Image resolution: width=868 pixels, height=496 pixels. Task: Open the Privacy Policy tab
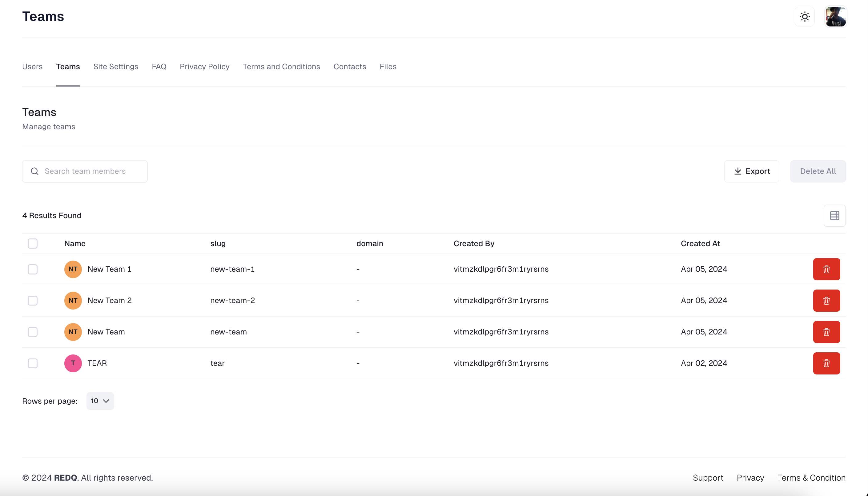[204, 66]
